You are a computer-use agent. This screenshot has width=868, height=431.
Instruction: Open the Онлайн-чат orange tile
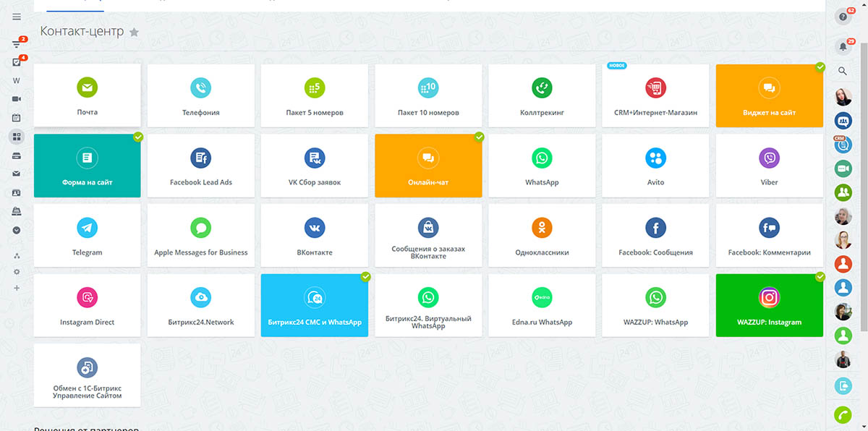pyautogui.click(x=428, y=165)
